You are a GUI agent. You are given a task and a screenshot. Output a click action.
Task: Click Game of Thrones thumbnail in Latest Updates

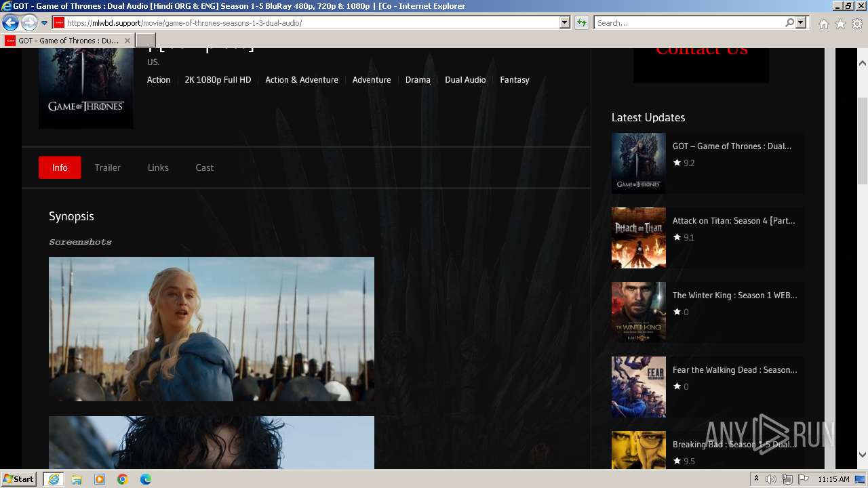click(639, 163)
